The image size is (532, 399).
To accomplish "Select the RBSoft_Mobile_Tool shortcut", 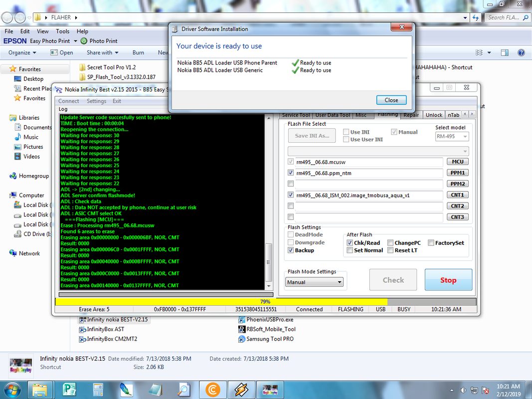I will tap(267, 329).
